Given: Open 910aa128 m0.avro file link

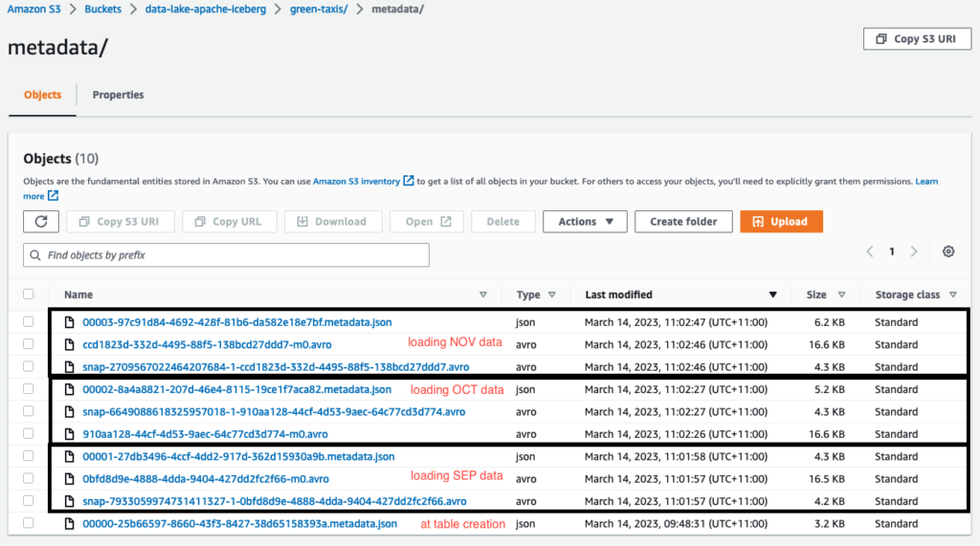Looking at the screenshot, I should coord(205,434).
